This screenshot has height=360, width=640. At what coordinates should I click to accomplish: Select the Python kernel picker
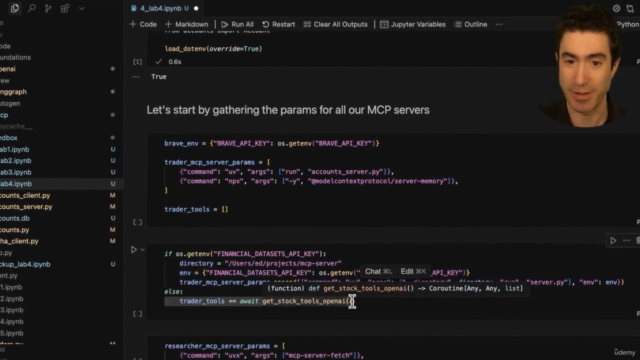click(627, 24)
